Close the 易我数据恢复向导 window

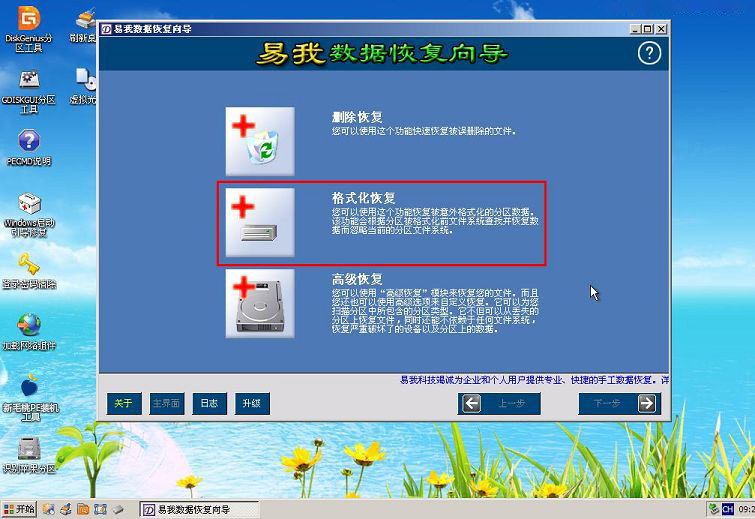[661, 29]
